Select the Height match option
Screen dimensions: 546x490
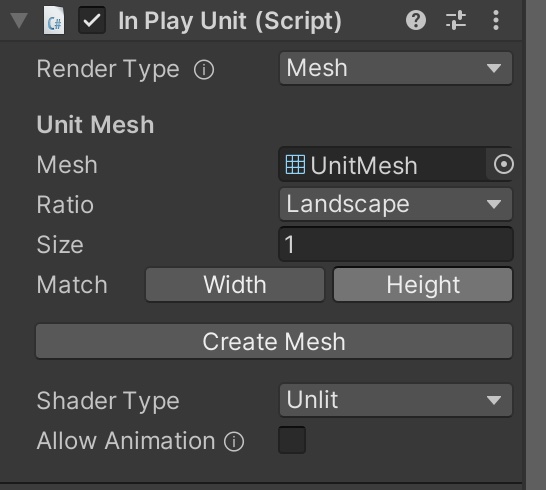423,285
